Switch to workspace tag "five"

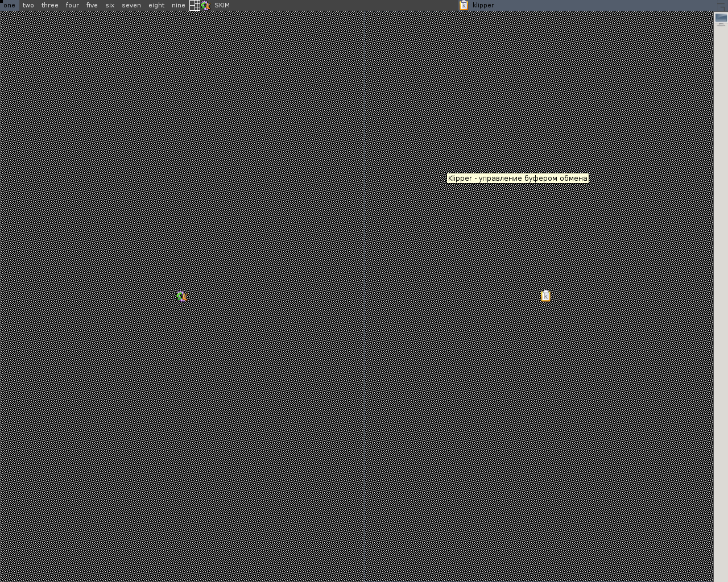point(92,5)
